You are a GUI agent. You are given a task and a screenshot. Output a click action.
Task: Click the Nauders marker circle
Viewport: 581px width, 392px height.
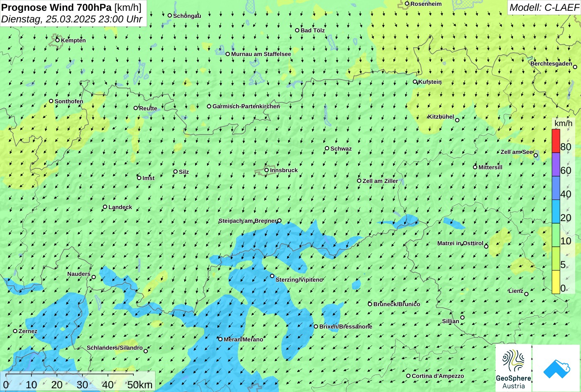[x=94, y=277]
